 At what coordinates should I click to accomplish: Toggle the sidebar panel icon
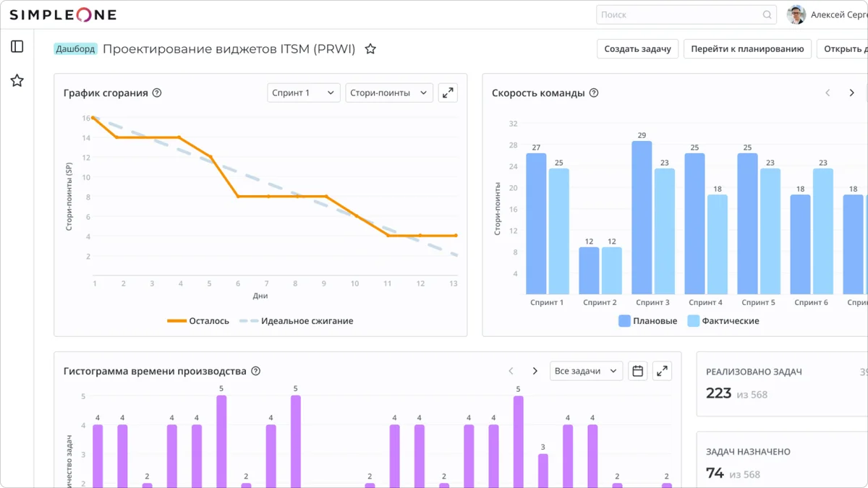[x=17, y=46]
